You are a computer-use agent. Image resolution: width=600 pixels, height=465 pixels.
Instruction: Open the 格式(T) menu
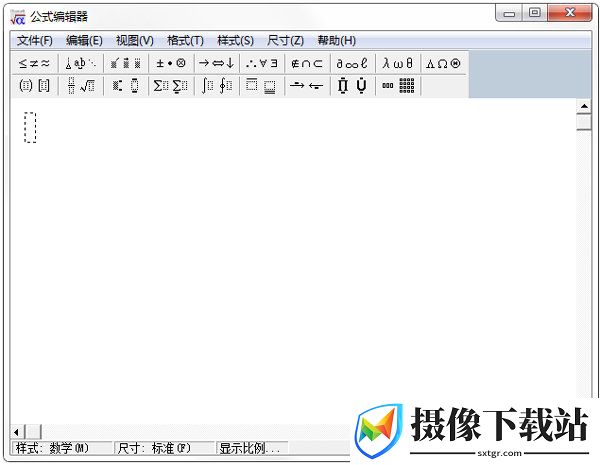tap(186, 40)
